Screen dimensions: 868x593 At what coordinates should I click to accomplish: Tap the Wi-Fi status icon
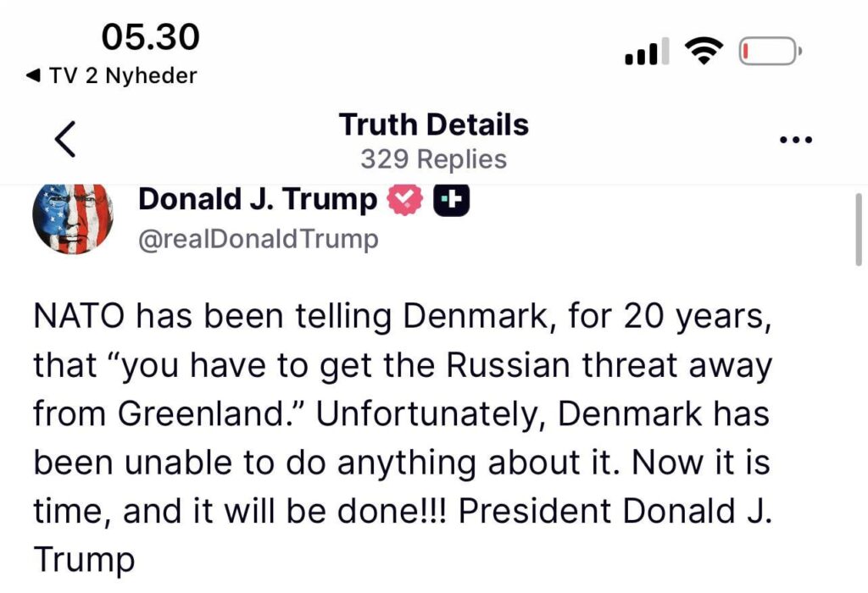point(702,51)
